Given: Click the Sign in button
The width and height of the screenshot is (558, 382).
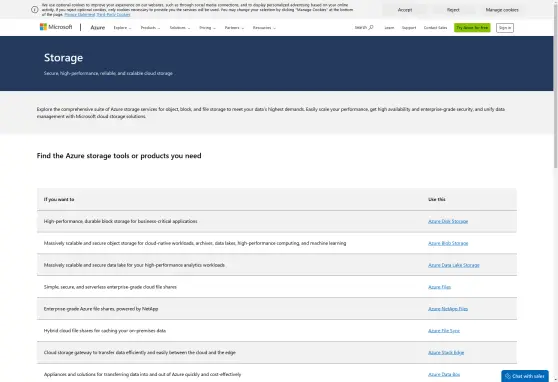Looking at the screenshot, I should point(505,28).
